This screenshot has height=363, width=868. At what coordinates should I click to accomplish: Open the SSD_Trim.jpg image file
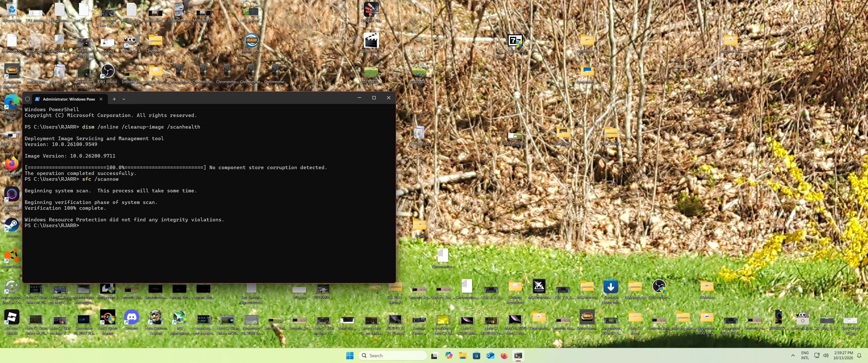(515, 138)
